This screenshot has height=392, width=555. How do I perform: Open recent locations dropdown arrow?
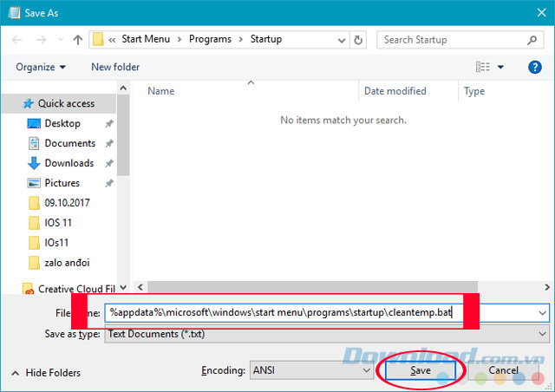click(x=61, y=39)
